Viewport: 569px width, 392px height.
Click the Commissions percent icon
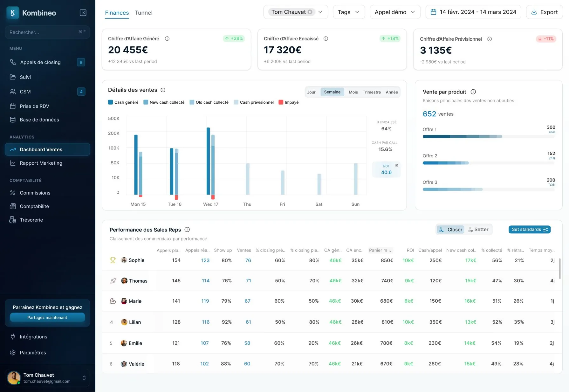tap(13, 193)
